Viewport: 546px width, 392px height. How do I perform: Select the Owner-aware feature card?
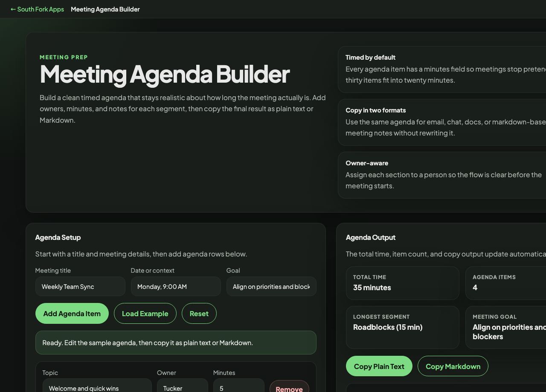442,175
